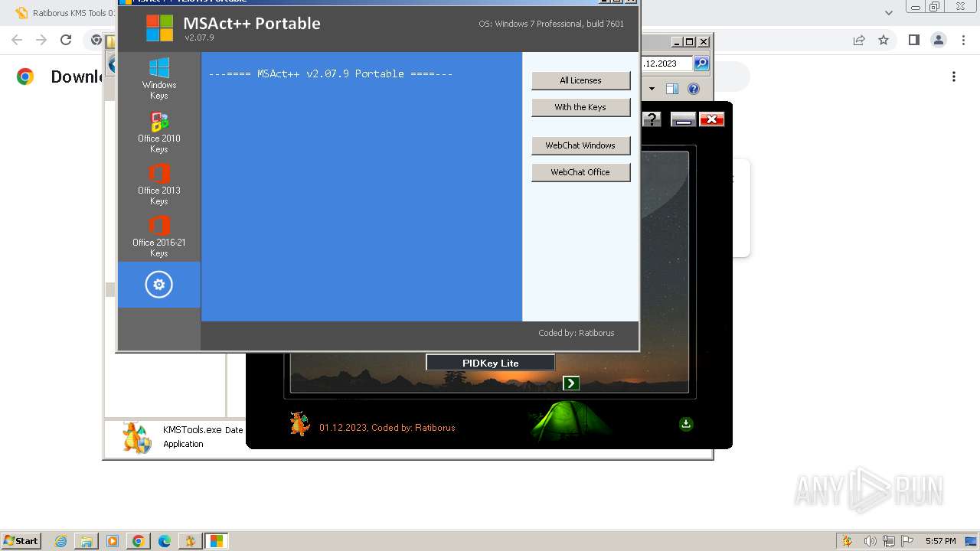Image resolution: width=980 pixels, height=551 pixels.
Task: Click the dragon mascot icon in KMS Tools
Action: (299, 423)
